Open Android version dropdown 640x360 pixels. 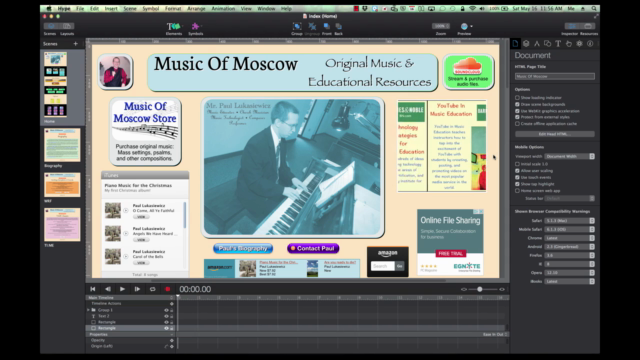[x=569, y=247]
